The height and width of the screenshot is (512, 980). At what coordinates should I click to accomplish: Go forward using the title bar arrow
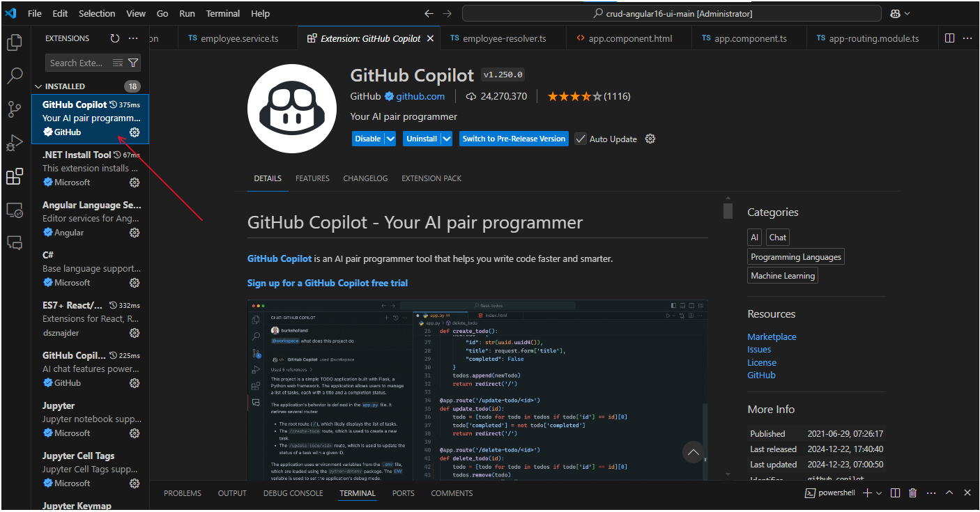click(x=447, y=13)
